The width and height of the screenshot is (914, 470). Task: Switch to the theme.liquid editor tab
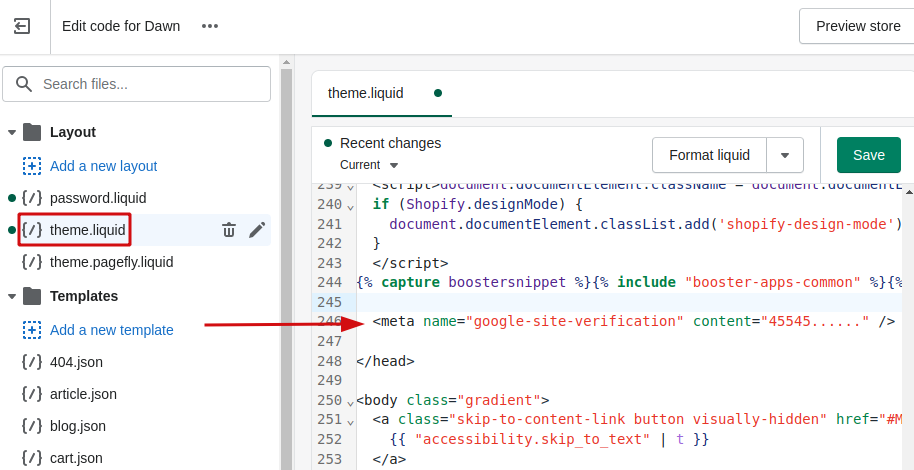365,93
